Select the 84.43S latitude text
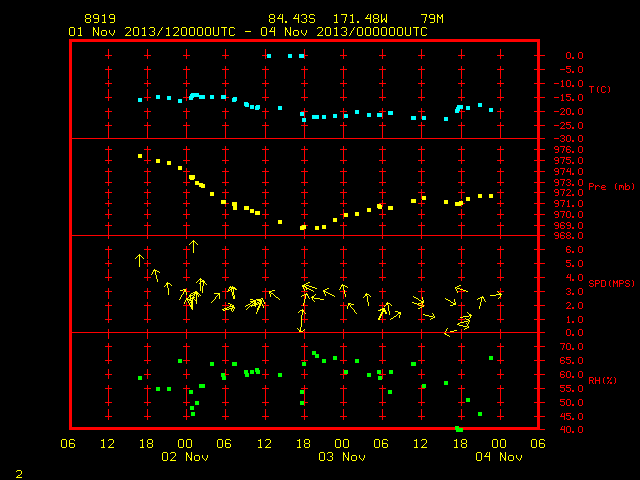 click(292, 19)
